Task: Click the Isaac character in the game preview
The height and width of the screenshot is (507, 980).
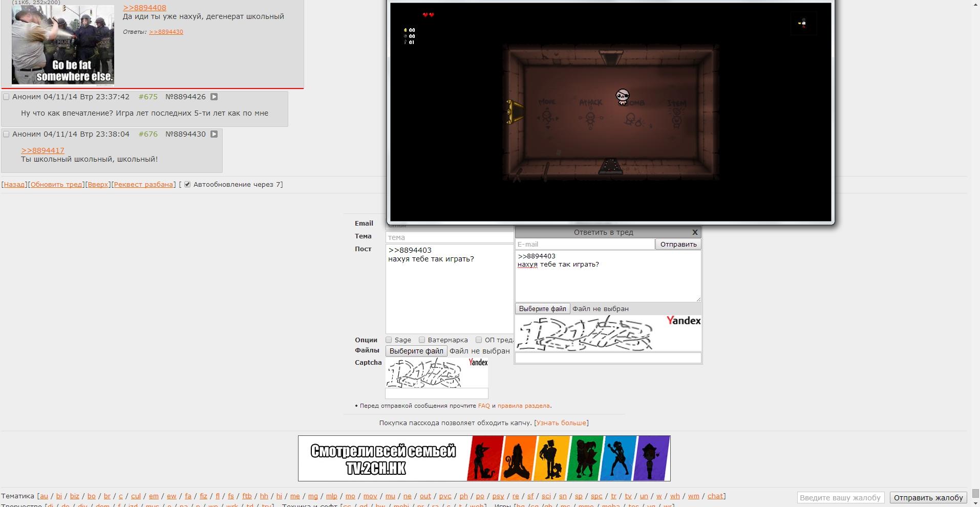Action: coord(622,97)
